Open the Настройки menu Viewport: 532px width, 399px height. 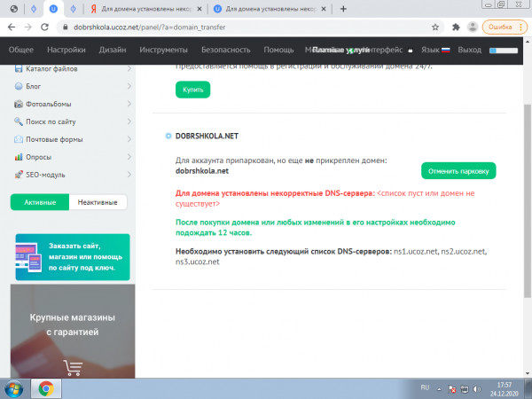click(x=66, y=50)
